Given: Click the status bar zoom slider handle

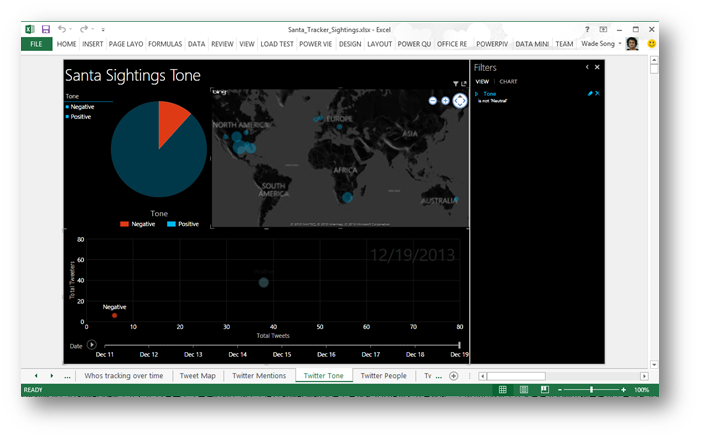Looking at the screenshot, I should (591, 390).
